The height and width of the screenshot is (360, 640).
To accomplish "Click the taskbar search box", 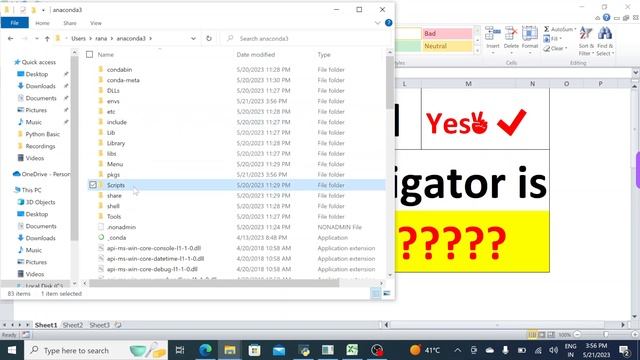I will pos(96,350).
